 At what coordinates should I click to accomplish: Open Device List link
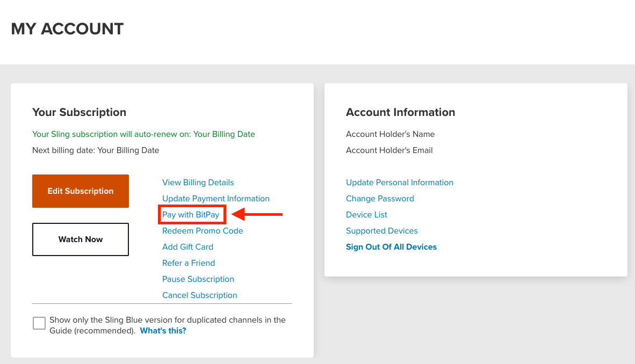[366, 215]
